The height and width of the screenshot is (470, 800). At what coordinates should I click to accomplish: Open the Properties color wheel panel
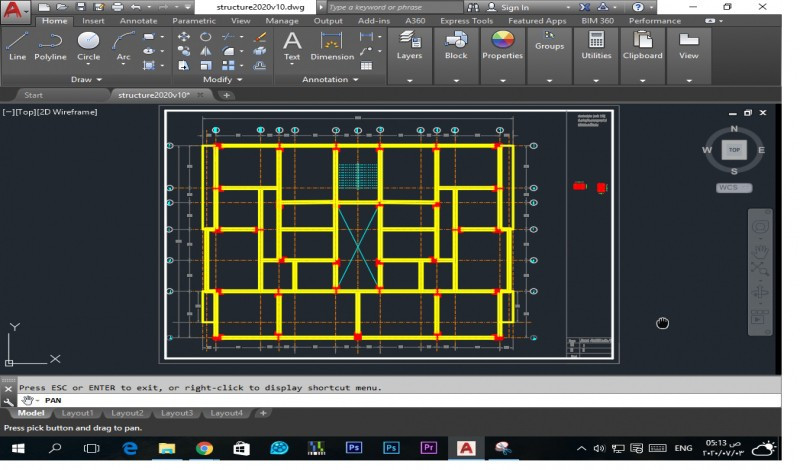(x=503, y=46)
